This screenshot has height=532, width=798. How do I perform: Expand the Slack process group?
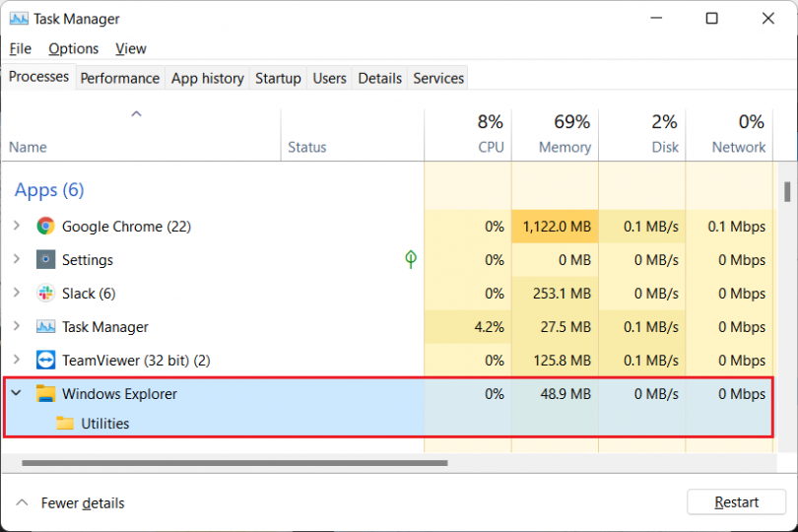(x=17, y=294)
